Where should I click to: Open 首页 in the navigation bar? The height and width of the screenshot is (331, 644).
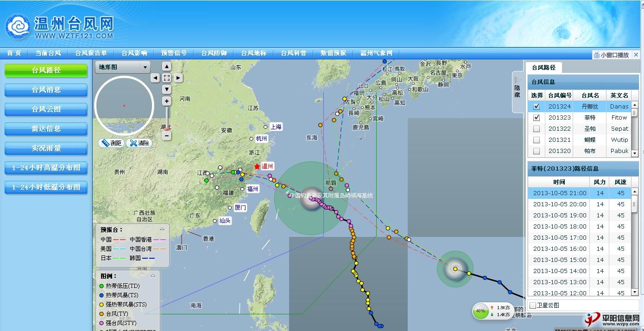(x=14, y=53)
